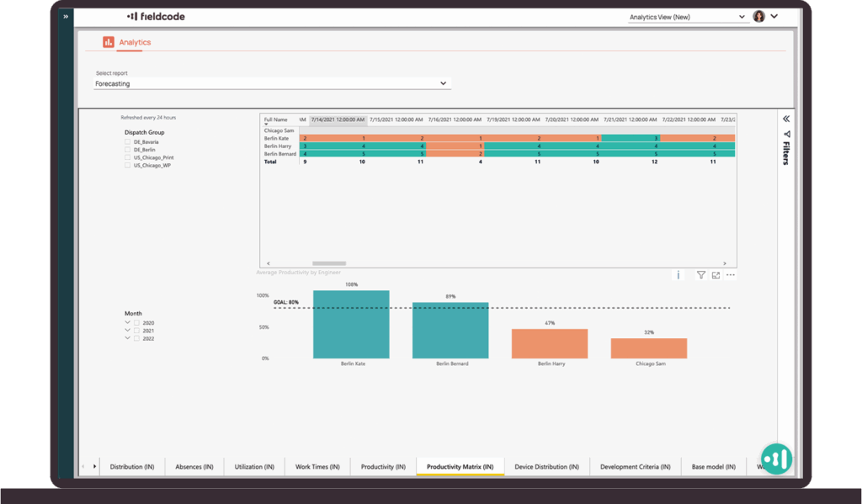This screenshot has width=862, height=504.
Task: Open focus mode icon on the chart
Action: tap(716, 275)
